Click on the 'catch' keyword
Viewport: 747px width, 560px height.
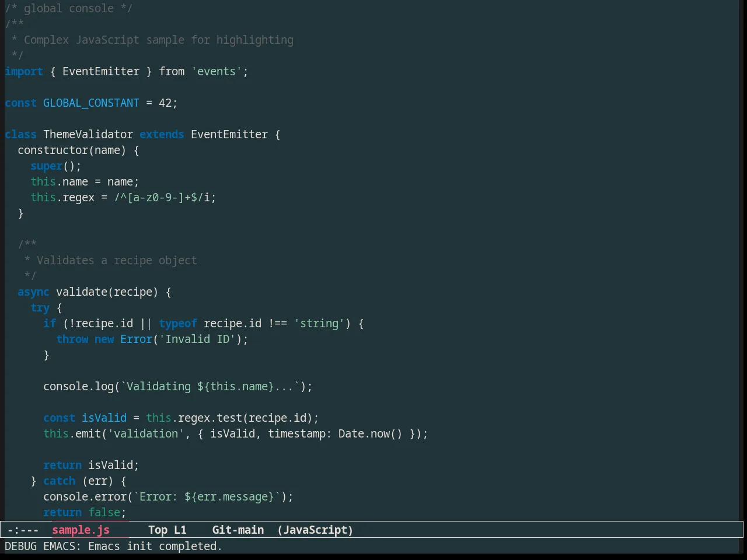pyautogui.click(x=59, y=481)
